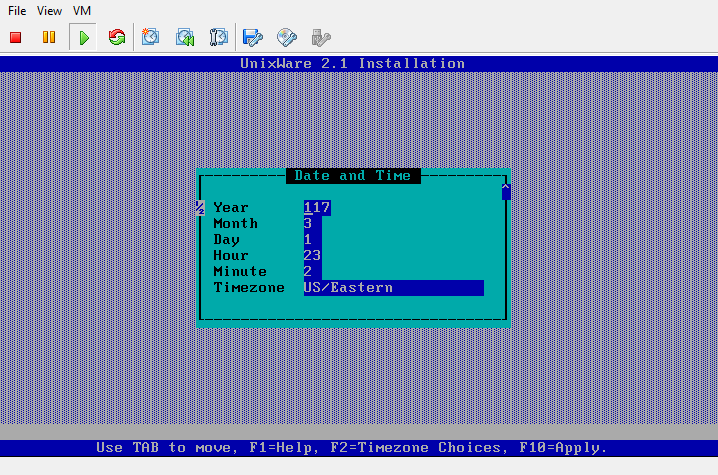Open the VM menu
This screenshot has height=475, width=718.
point(82,11)
